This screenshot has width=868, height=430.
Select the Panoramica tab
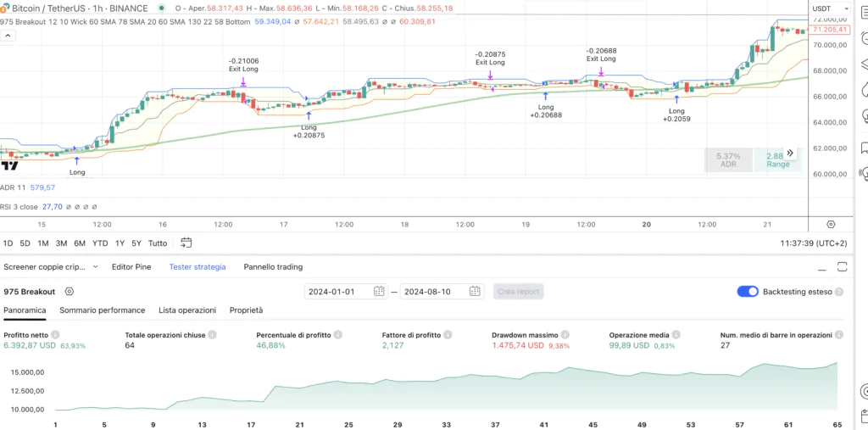25,310
